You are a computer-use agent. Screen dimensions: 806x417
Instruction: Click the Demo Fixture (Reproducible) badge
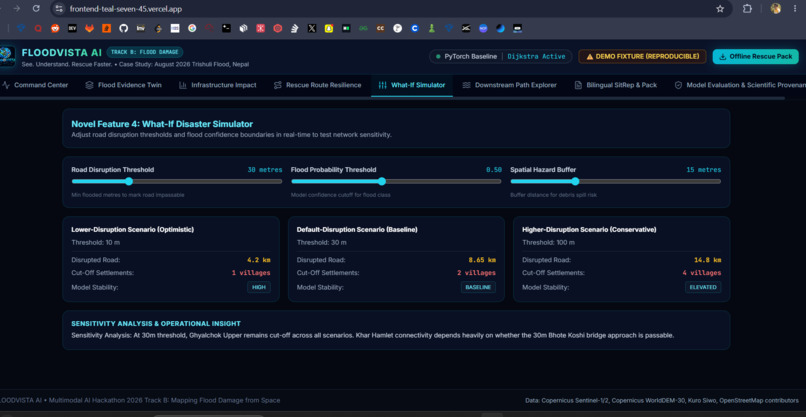tap(642, 57)
